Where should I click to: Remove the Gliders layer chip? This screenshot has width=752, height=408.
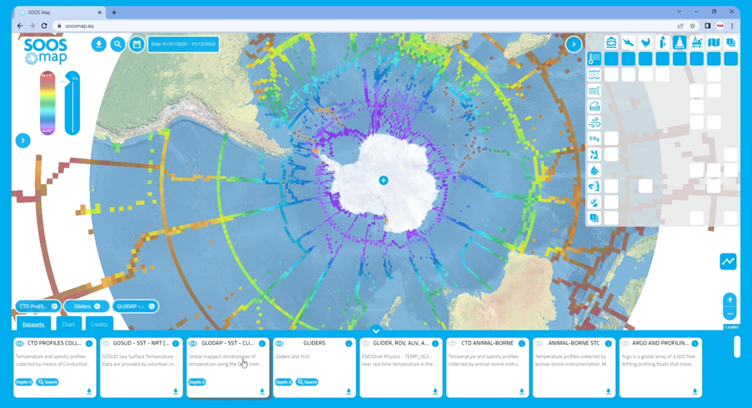[98, 306]
